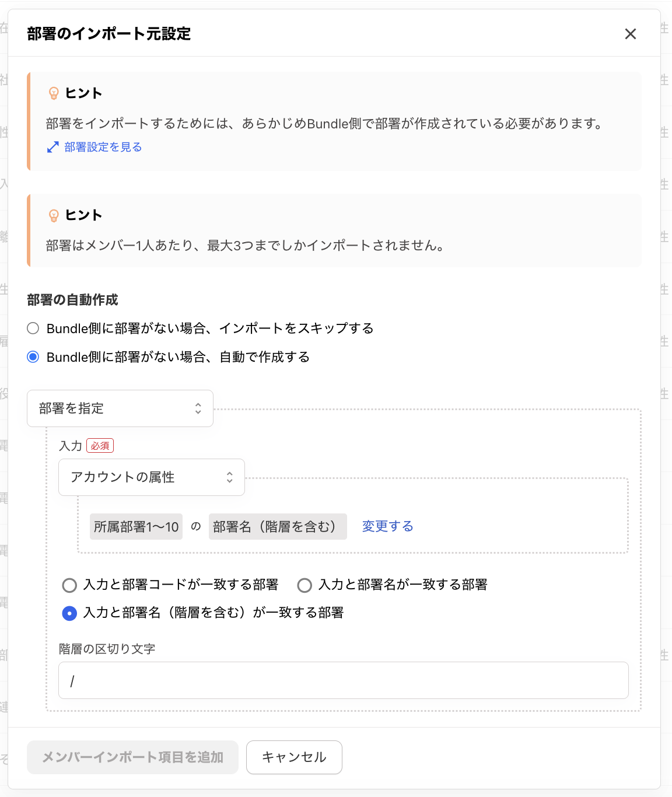Screen dimensions: 672x797
Task: Click the lightbulb icon in second hint
Action: 54,215
